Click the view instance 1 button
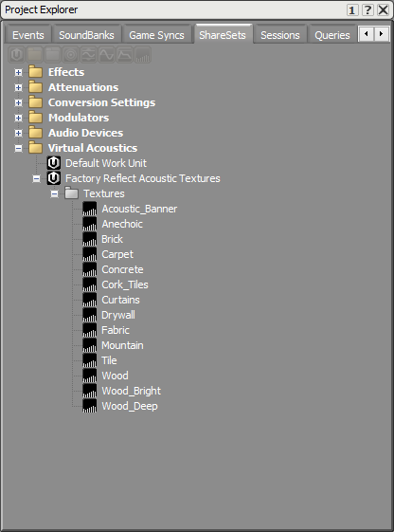The width and height of the screenshot is (394, 532). [352, 9]
